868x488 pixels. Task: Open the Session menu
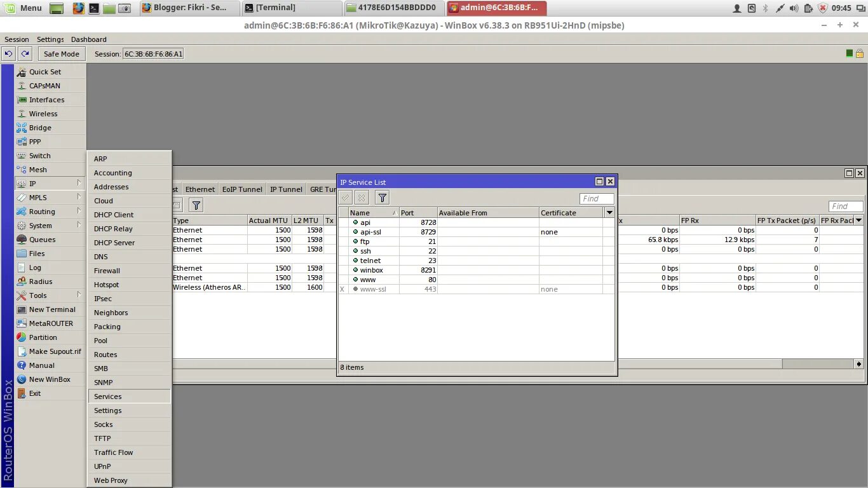click(17, 39)
